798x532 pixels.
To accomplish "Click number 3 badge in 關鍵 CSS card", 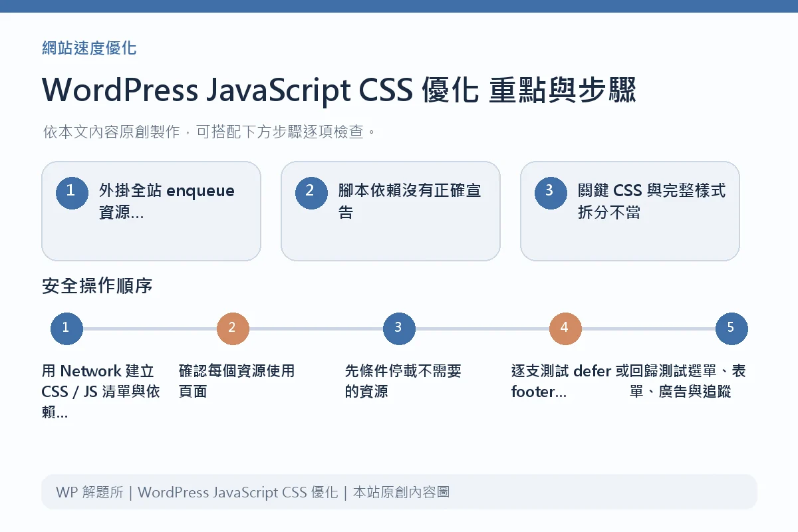I will 551,192.
